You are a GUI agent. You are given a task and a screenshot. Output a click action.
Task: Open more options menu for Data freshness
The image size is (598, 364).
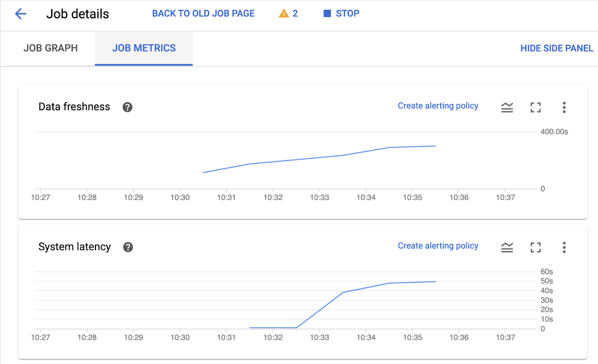point(564,107)
